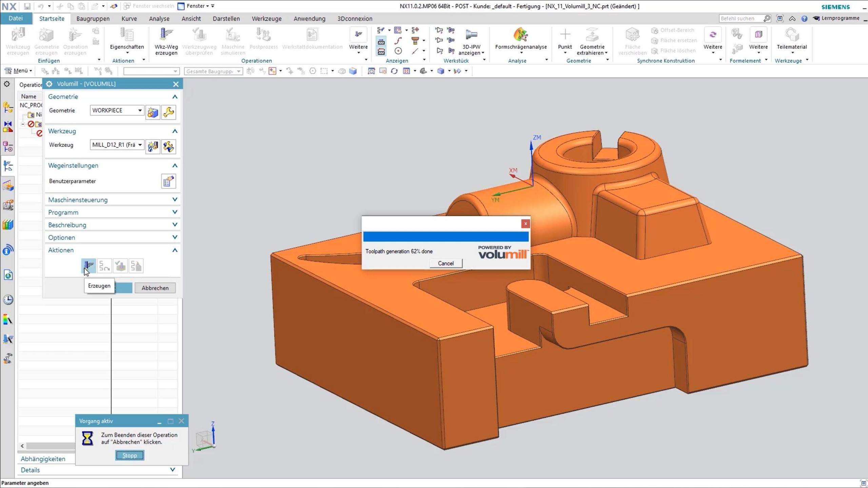Click Abbrechen in the Volumill dialog
The image size is (868, 488).
[x=155, y=288]
